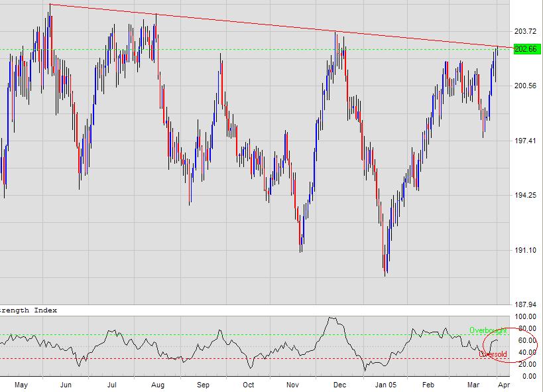Click the 187.94 price axis label
The height and width of the screenshot is (392, 543).
pyautogui.click(x=525, y=305)
